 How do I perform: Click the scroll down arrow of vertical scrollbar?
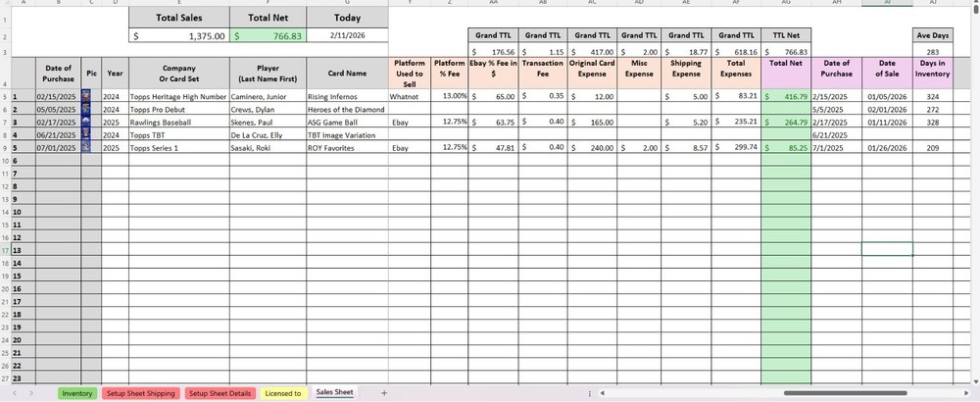tap(974, 380)
